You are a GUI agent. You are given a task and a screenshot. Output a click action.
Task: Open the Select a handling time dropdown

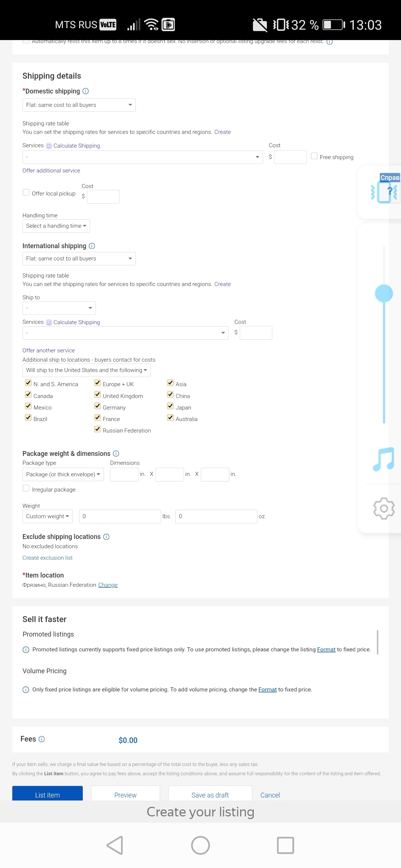[56, 226]
